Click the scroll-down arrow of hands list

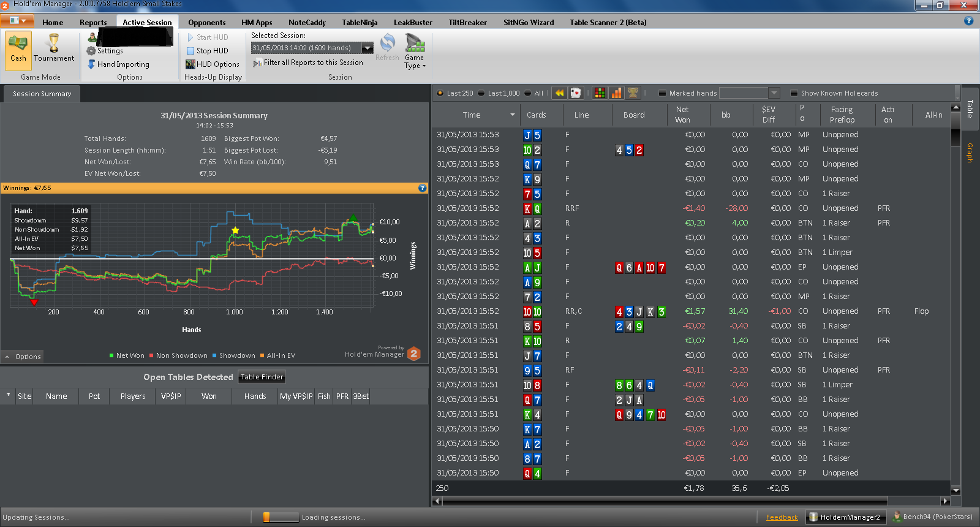click(x=956, y=490)
